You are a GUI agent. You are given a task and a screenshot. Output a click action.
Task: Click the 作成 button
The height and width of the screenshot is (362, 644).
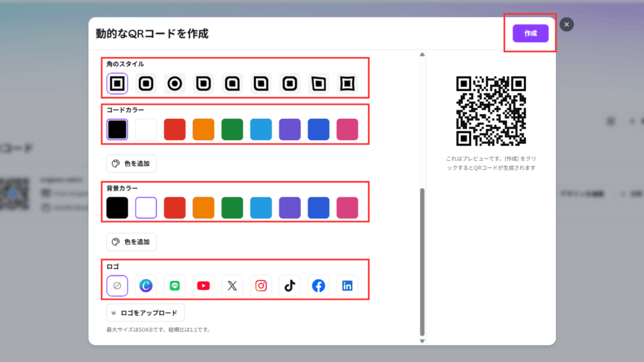tap(530, 33)
